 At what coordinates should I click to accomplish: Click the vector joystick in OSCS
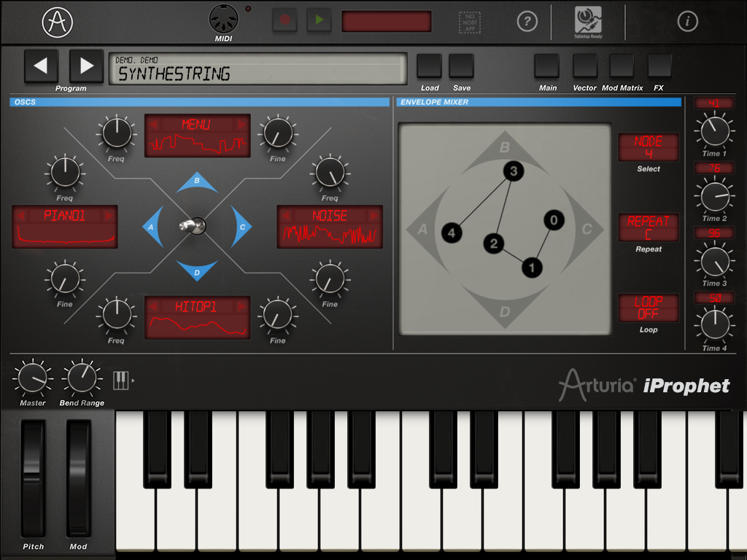pyautogui.click(x=193, y=226)
